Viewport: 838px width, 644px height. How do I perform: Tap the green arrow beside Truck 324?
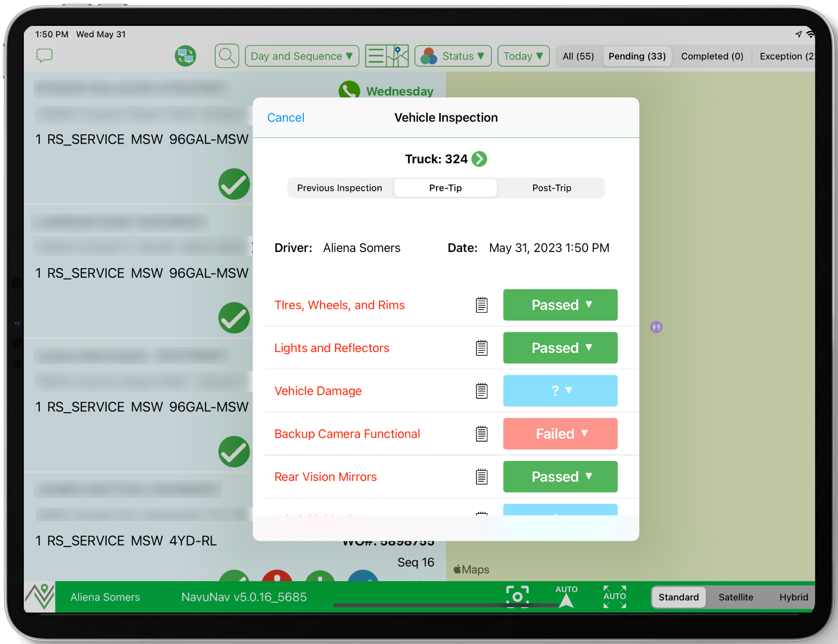(x=479, y=159)
